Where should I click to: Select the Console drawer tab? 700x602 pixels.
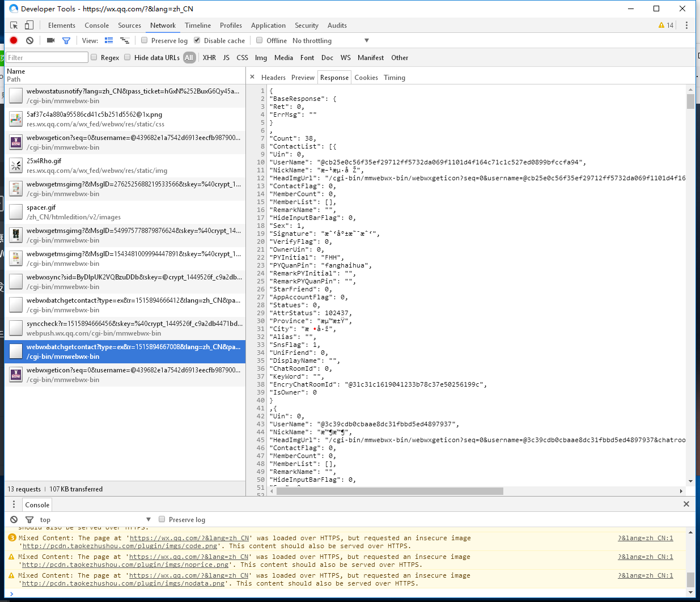pos(37,505)
